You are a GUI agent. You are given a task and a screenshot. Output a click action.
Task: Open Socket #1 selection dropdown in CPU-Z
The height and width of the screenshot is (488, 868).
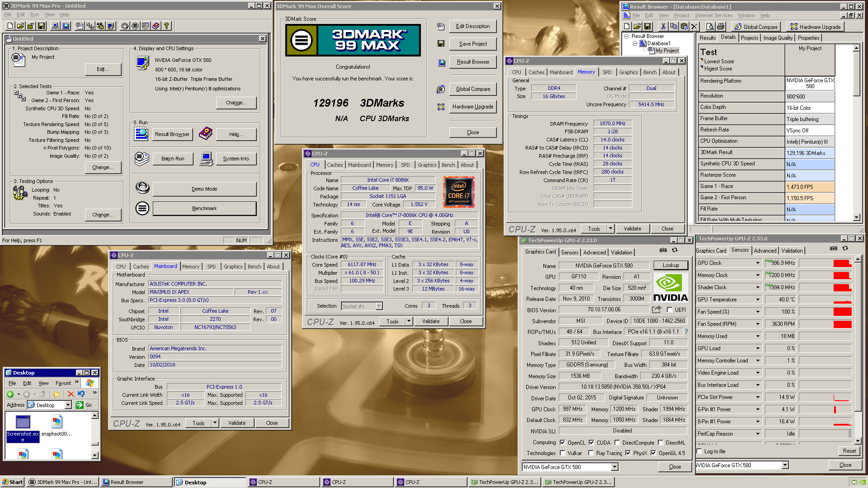[x=379, y=306]
